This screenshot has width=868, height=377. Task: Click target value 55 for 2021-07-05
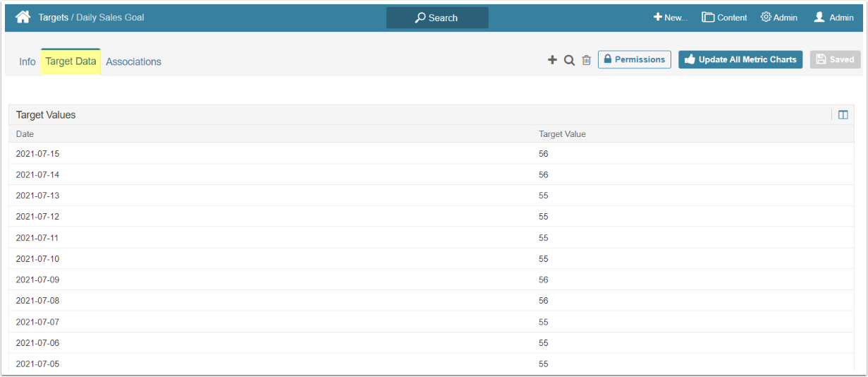(544, 364)
